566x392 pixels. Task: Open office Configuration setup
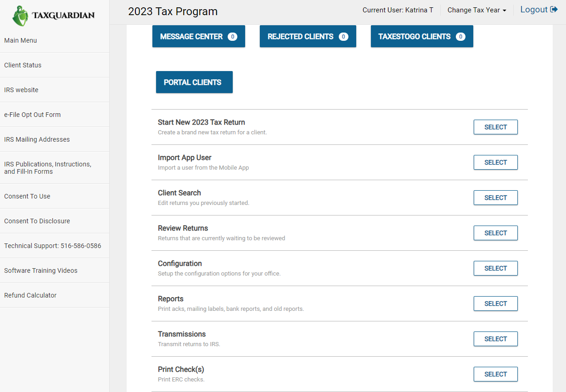click(x=495, y=268)
